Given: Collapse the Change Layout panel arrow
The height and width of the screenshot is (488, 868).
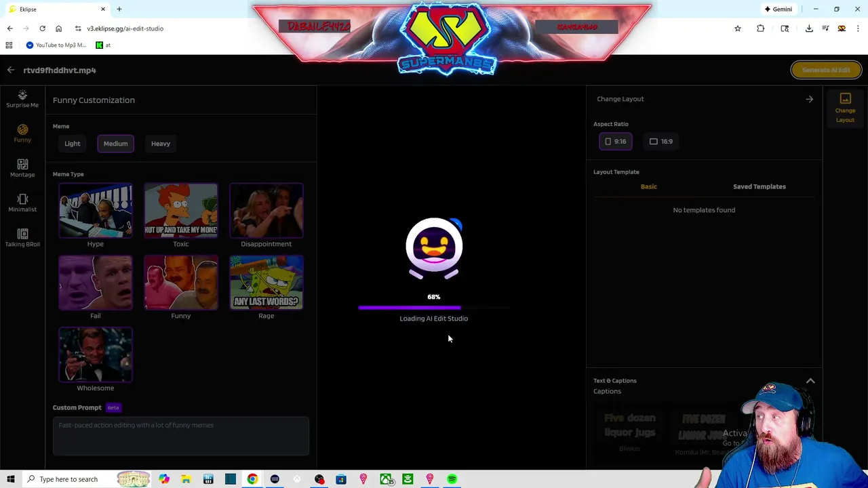Looking at the screenshot, I should point(809,99).
